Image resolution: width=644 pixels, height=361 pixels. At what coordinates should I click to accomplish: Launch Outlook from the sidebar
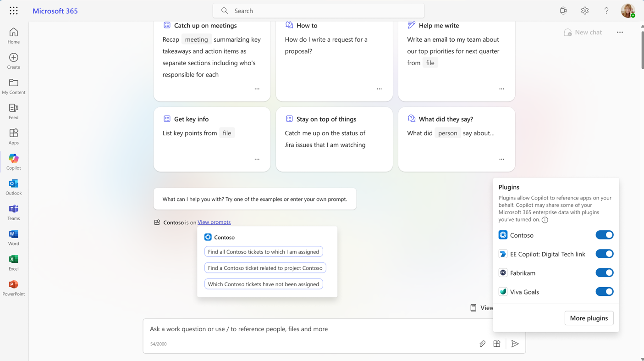pos(14,187)
